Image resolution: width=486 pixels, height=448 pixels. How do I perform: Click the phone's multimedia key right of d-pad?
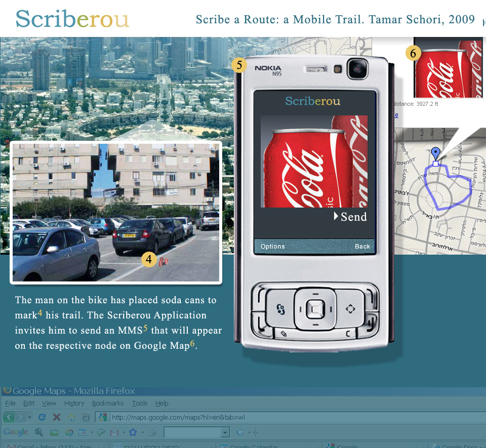point(350,309)
